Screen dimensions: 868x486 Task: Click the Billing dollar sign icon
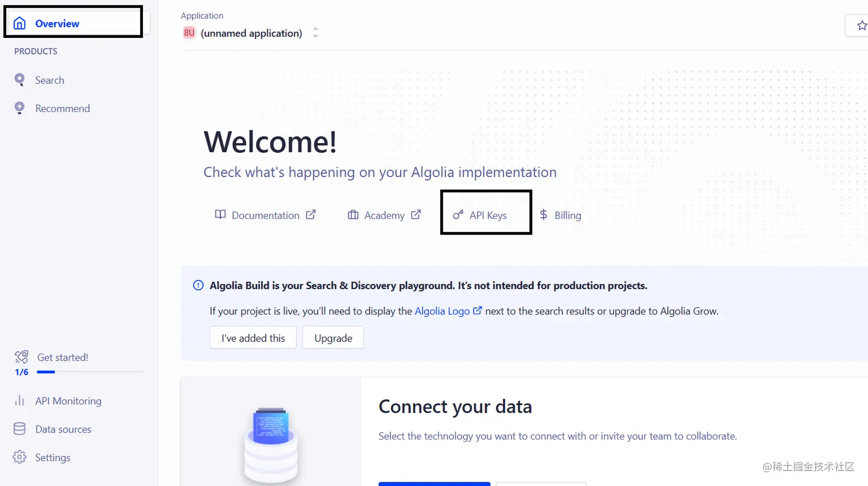pos(543,215)
